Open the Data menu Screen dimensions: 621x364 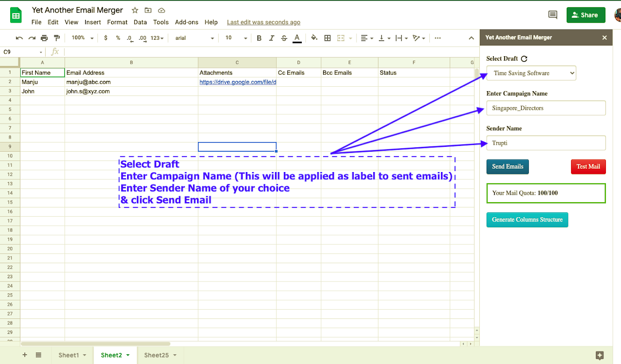pos(140,22)
